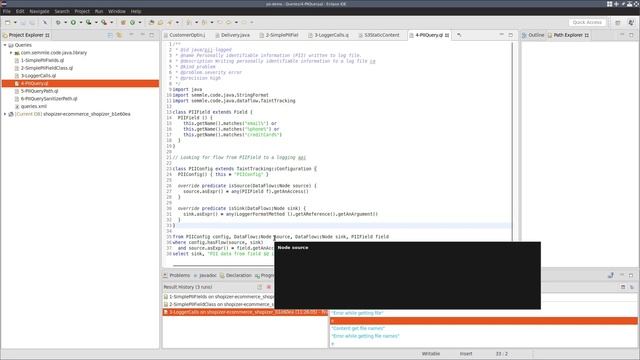640x360 pixels.
Task: Expand the shopizer-ecommerce database node
Action: (5, 114)
